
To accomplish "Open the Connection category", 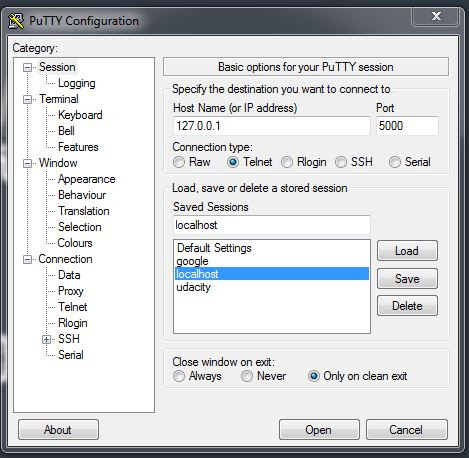I will (65, 259).
